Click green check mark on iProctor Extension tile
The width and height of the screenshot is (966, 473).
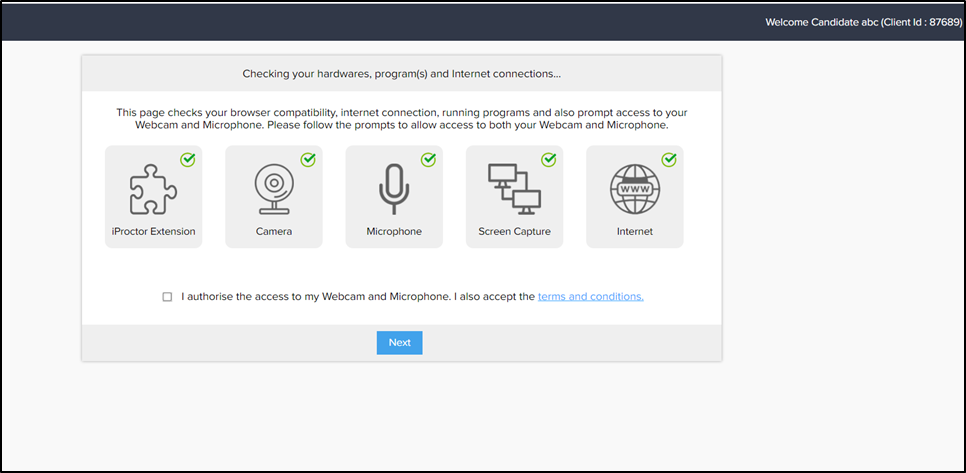tap(188, 159)
